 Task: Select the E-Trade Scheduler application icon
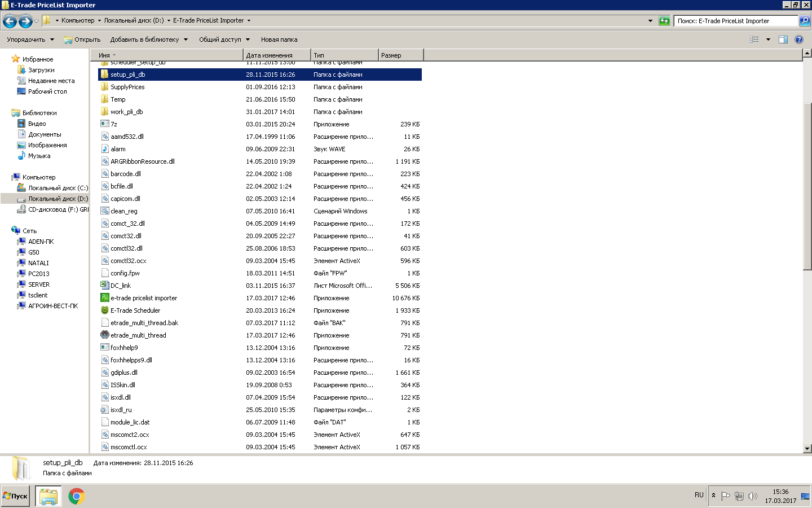105,310
